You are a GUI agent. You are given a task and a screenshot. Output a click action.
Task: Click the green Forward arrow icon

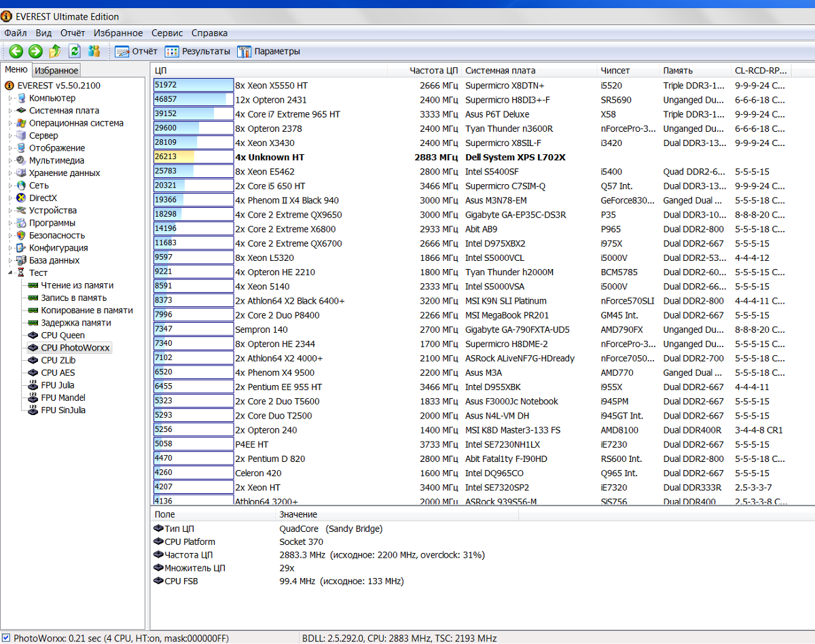[35, 51]
